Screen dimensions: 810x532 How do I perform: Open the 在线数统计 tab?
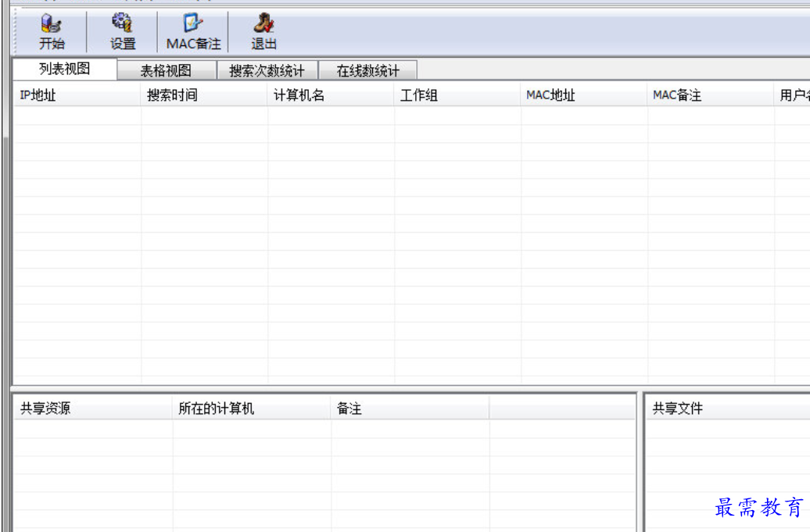[367, 70]
